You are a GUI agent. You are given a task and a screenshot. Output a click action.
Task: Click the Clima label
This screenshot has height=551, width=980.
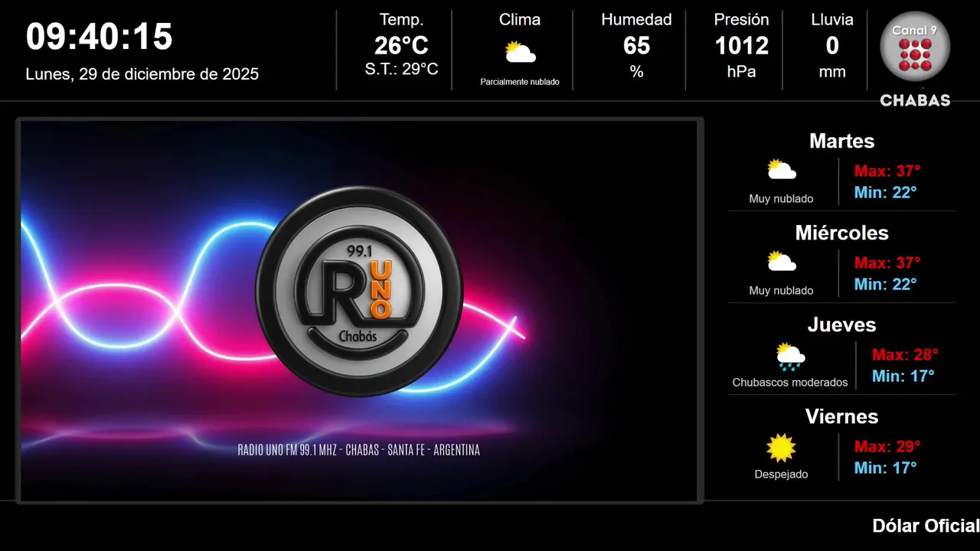click(x=520, y=20)
